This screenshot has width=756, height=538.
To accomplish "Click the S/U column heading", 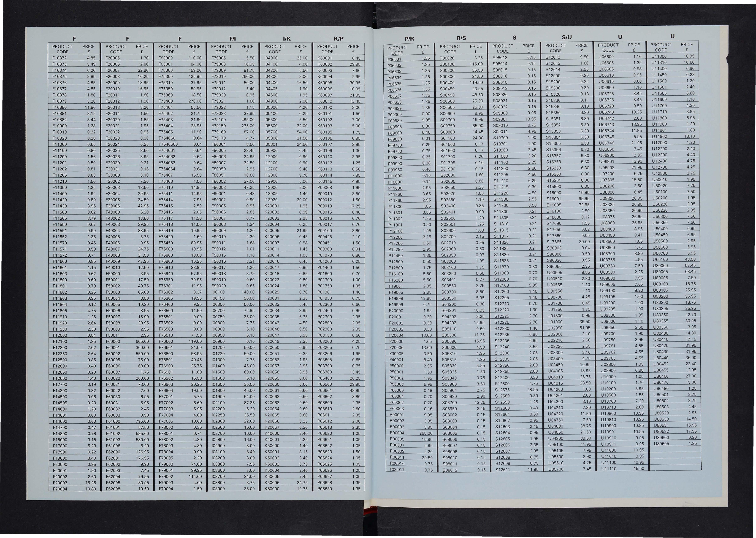I will (566, 38).
